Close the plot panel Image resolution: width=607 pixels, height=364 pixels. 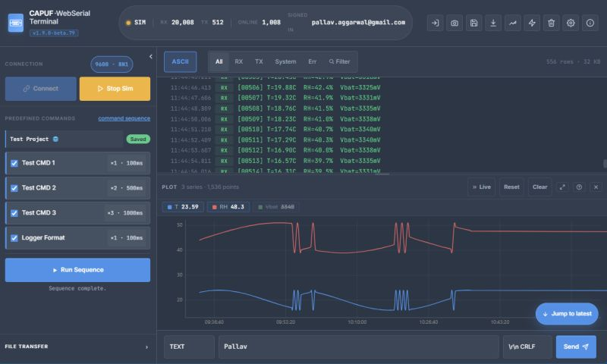click(x=596, y=187)
